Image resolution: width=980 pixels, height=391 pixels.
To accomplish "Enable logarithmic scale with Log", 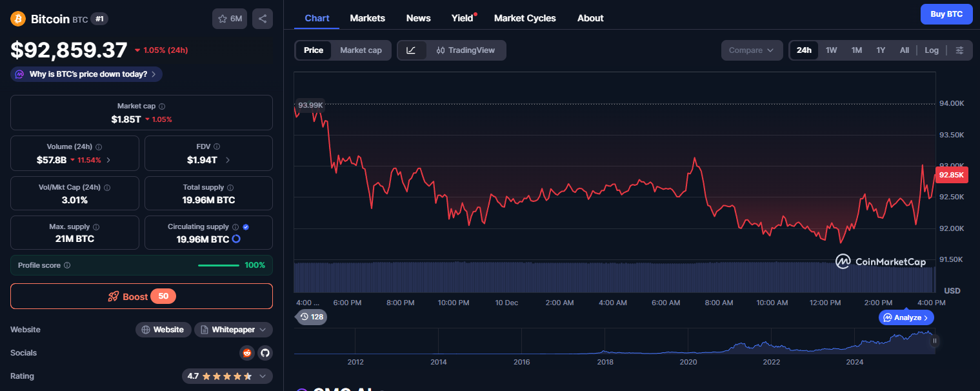I will pyautogui.click(x=931, y=50).
